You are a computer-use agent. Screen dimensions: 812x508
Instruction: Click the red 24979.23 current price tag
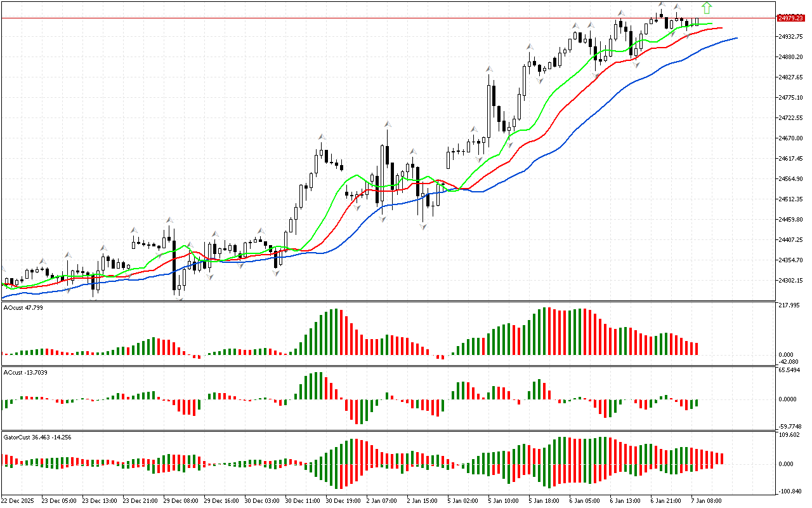pyautogui.click(x=790, y=18)
